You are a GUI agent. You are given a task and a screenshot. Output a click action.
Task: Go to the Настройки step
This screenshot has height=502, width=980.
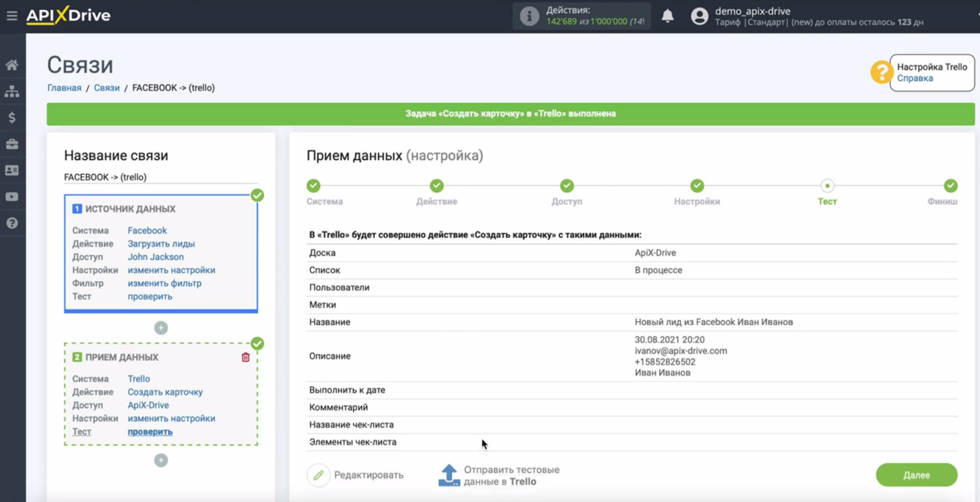click(x=697, y=186)
